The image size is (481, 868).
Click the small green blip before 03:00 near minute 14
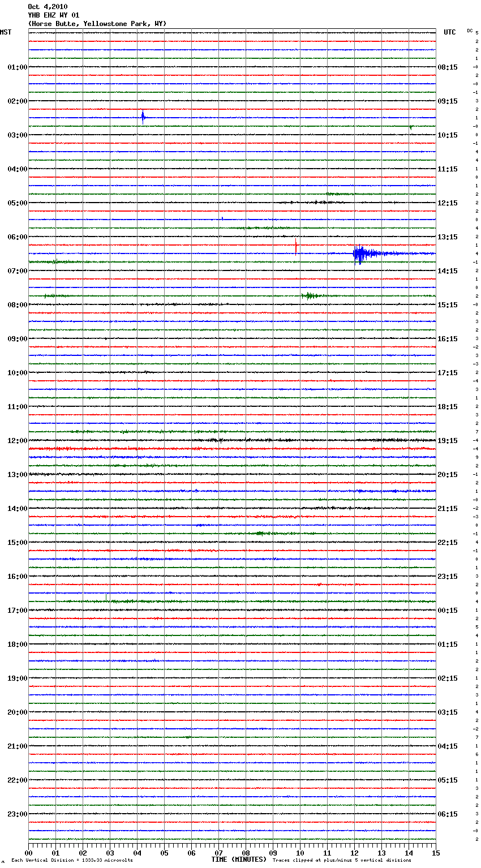tap(410, 127)
